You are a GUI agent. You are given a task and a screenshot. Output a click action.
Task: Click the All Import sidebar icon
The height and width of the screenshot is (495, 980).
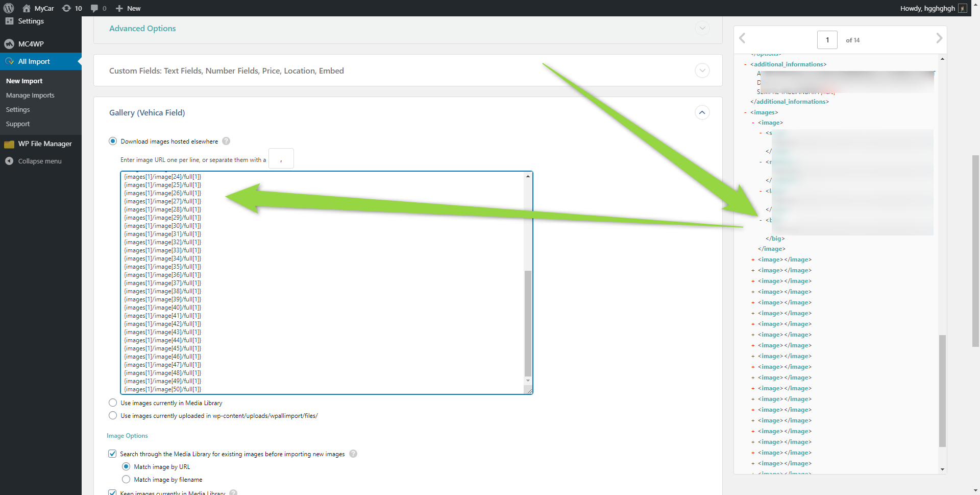coord(9,61)
